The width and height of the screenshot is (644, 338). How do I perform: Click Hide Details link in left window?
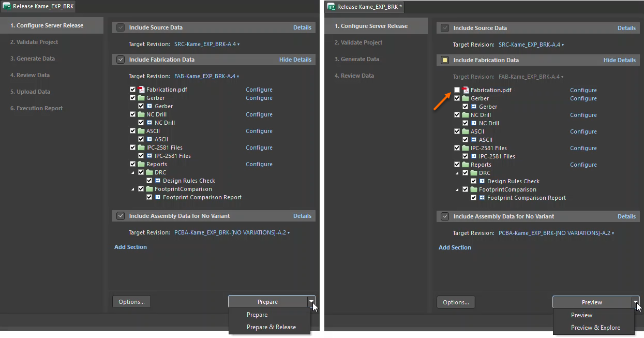point(295,60)
